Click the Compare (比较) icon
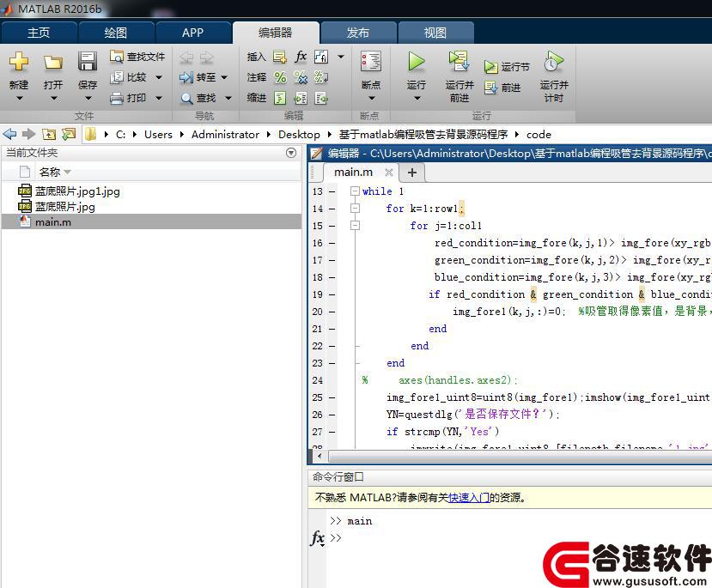 coord(116,77)
